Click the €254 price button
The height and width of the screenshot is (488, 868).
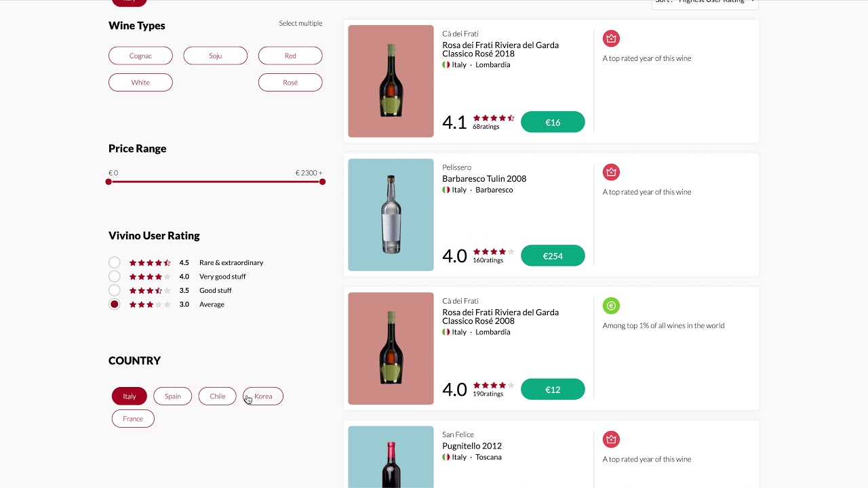coord(553,256)
